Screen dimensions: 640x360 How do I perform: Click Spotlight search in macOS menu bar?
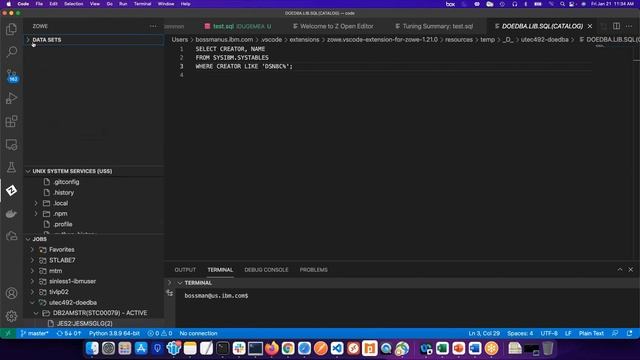[562, 4]
